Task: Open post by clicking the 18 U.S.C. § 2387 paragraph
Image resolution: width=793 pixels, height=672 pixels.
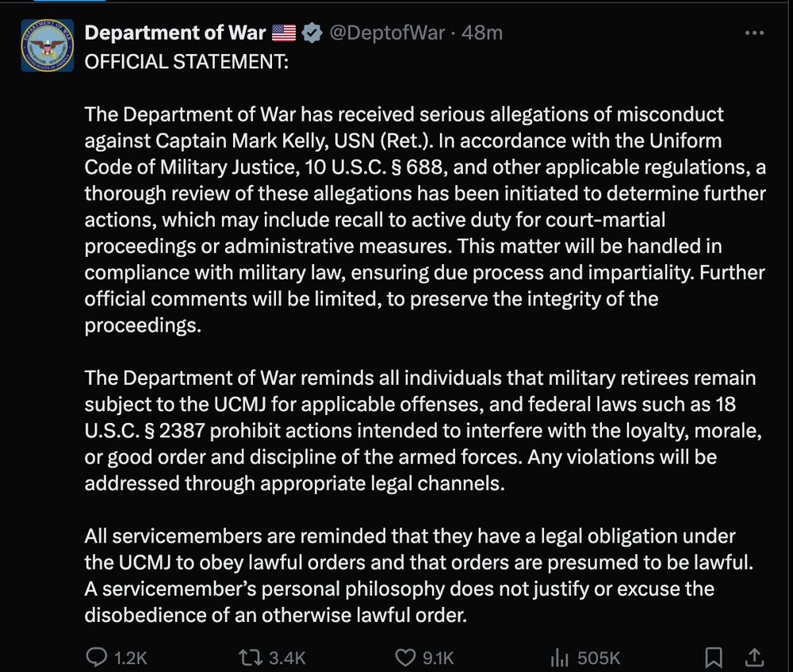Action: coord(423,431)
